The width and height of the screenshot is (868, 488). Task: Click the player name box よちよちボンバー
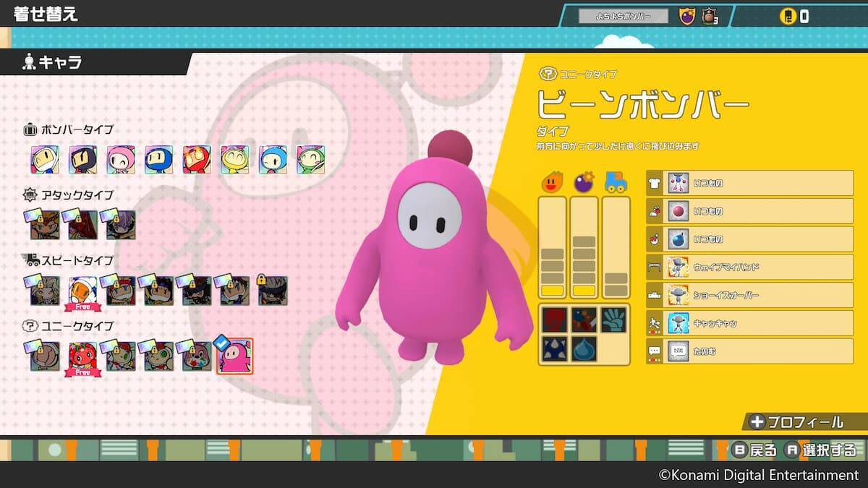coord(624,16)
